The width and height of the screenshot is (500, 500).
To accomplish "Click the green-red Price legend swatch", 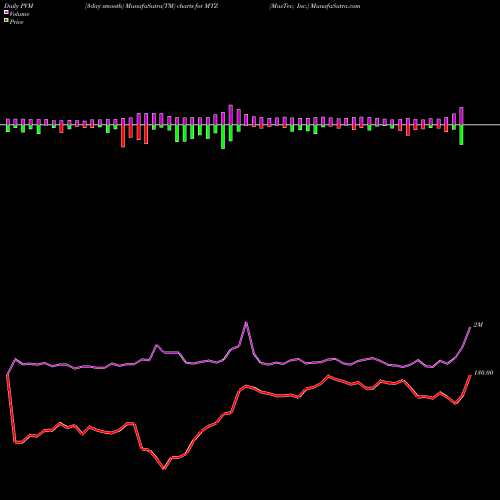I will click(6, 21).
